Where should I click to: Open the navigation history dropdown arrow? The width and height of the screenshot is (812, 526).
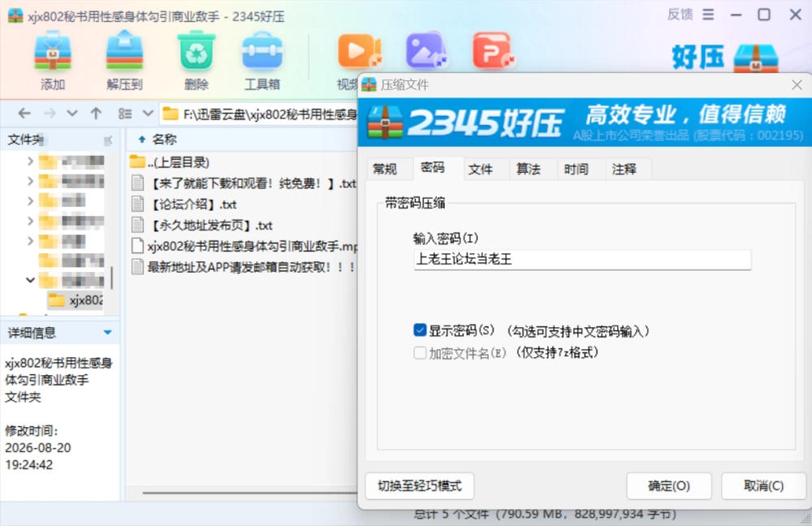[72, 114]
